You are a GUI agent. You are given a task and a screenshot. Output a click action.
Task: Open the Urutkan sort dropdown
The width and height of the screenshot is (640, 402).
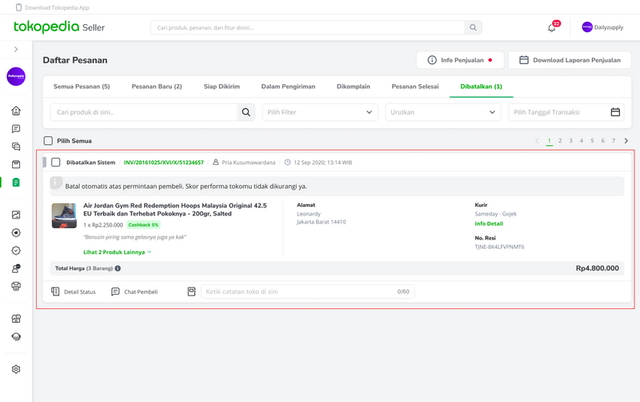click(442, 113)
